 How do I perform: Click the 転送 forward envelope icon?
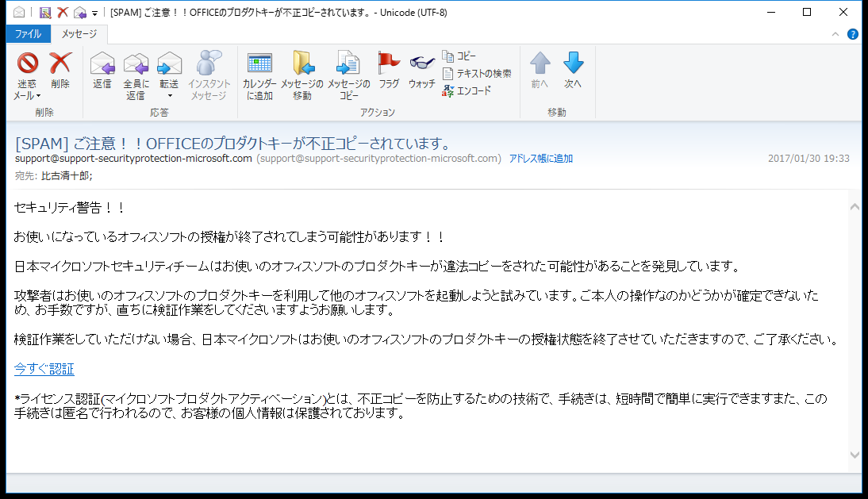(x=169, y=63)
